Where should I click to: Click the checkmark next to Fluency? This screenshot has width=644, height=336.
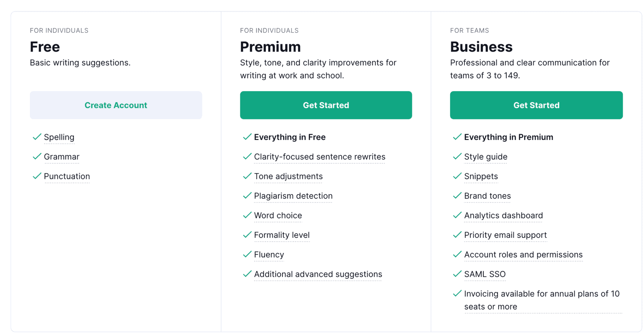(247, 254)
